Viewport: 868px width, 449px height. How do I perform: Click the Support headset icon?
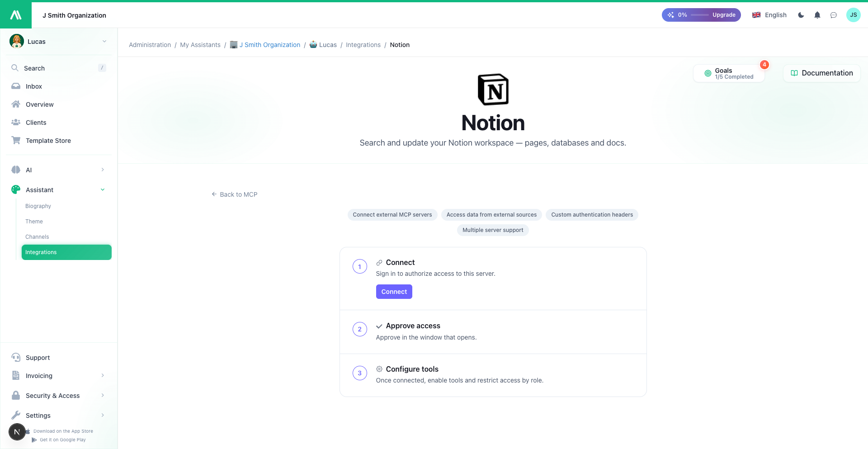(x=16, y=357)
